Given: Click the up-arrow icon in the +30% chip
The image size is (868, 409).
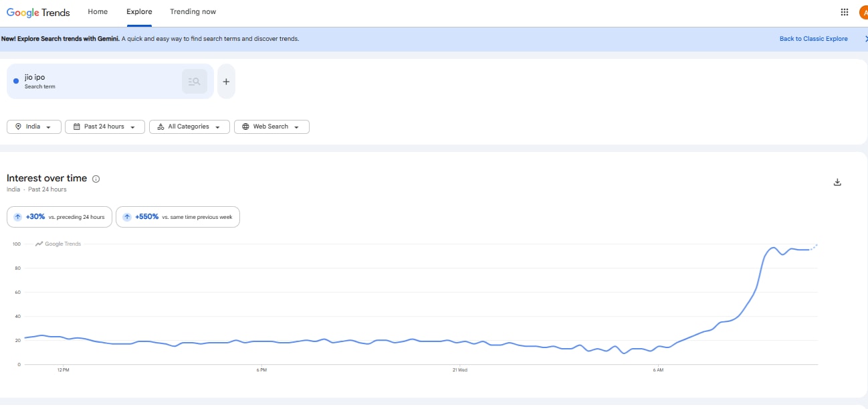Looking at the screenshot, I should coord(17,217).
